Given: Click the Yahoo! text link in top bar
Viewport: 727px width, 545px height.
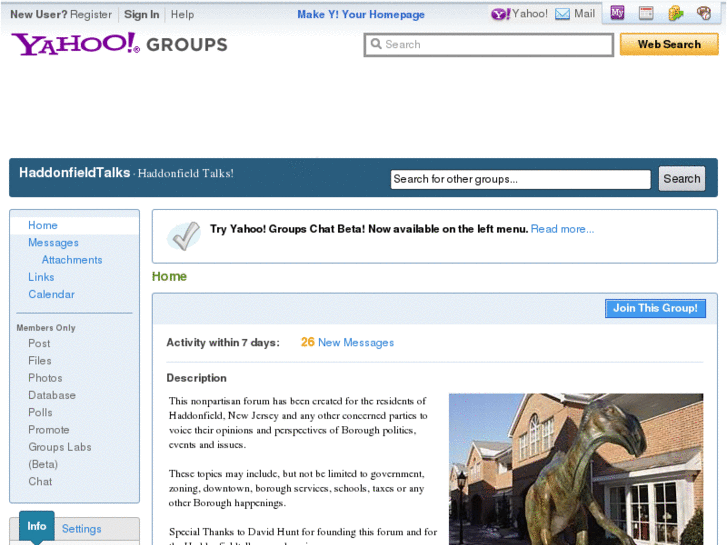Looking at the screenshot, I should (529, 14).
